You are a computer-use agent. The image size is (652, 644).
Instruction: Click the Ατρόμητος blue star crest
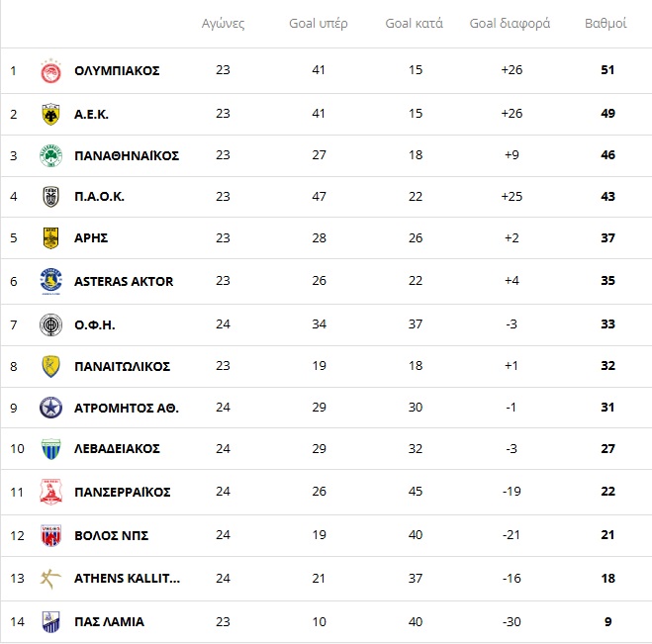(50, 408)
